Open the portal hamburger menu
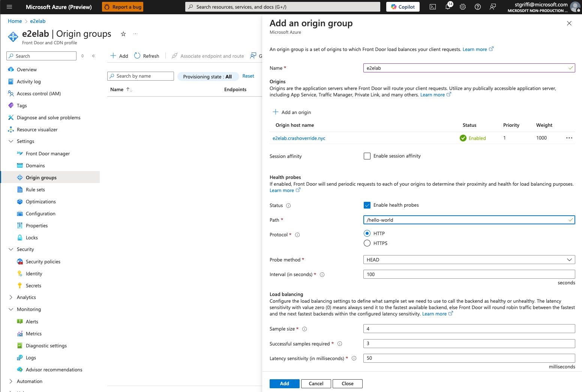582x392 pixels. point(9,7)
